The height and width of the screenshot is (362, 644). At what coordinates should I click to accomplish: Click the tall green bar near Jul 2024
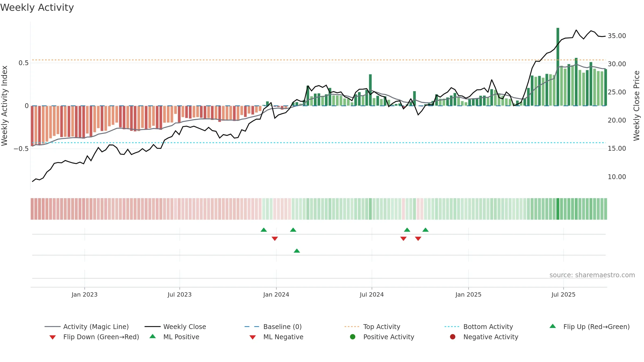point(370,90)
